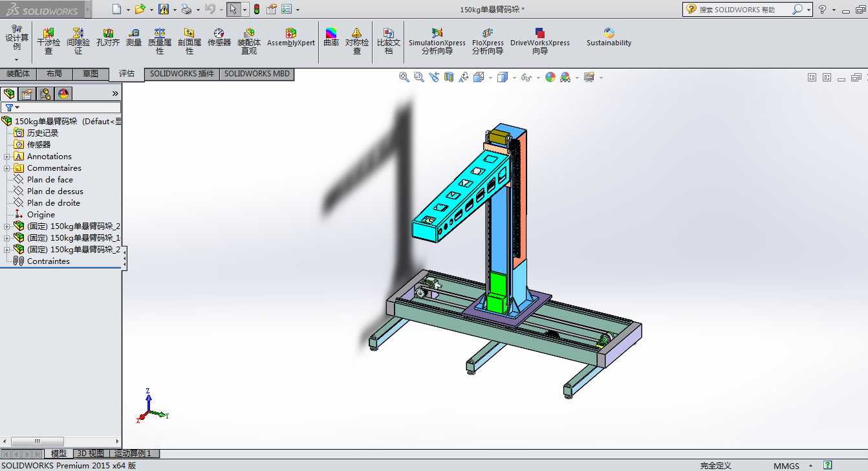The width and height of the screenshot is (868, 471).
Task: Open the SOLIDWORKS MBD tab
Action: tap(257, 74)
